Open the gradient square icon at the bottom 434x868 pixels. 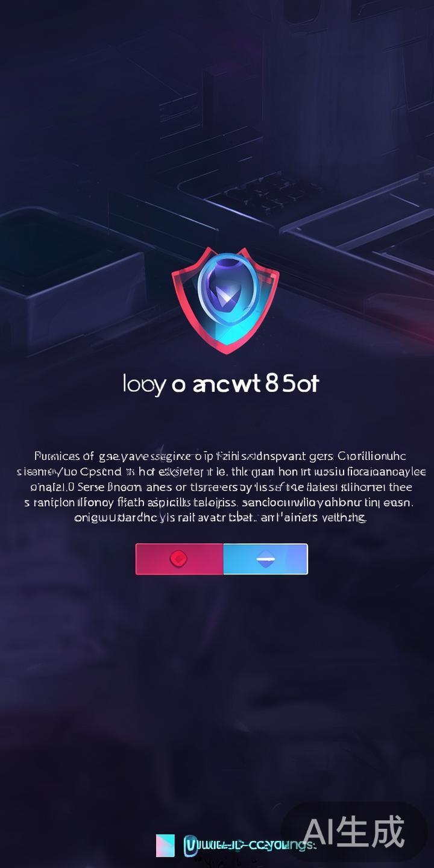click(165, 845)
